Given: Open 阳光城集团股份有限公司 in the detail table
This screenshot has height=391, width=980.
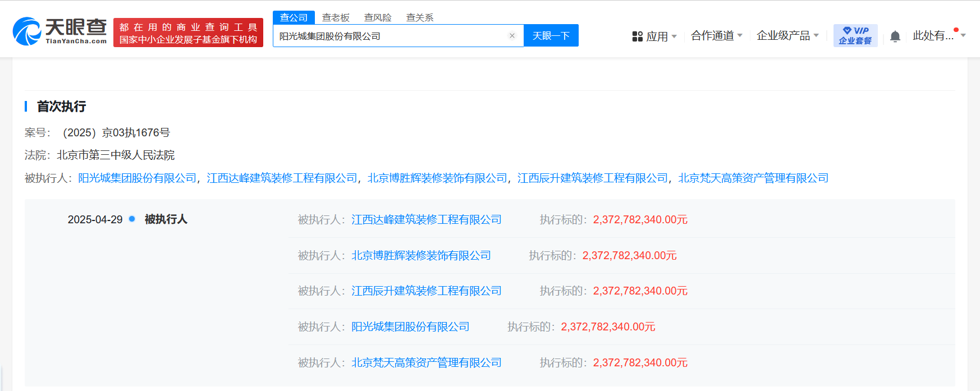Looking at the screenshot, I should pos(410,326).
